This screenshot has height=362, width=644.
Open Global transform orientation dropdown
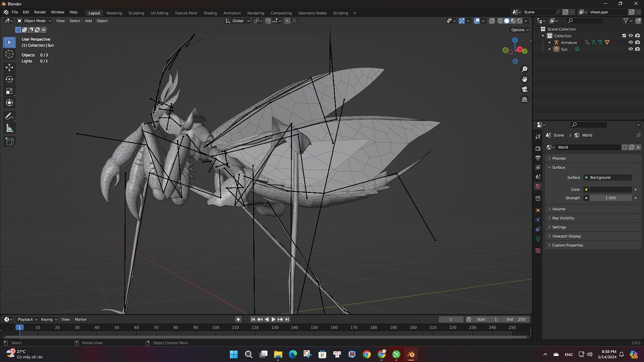(x=237, y=21)
